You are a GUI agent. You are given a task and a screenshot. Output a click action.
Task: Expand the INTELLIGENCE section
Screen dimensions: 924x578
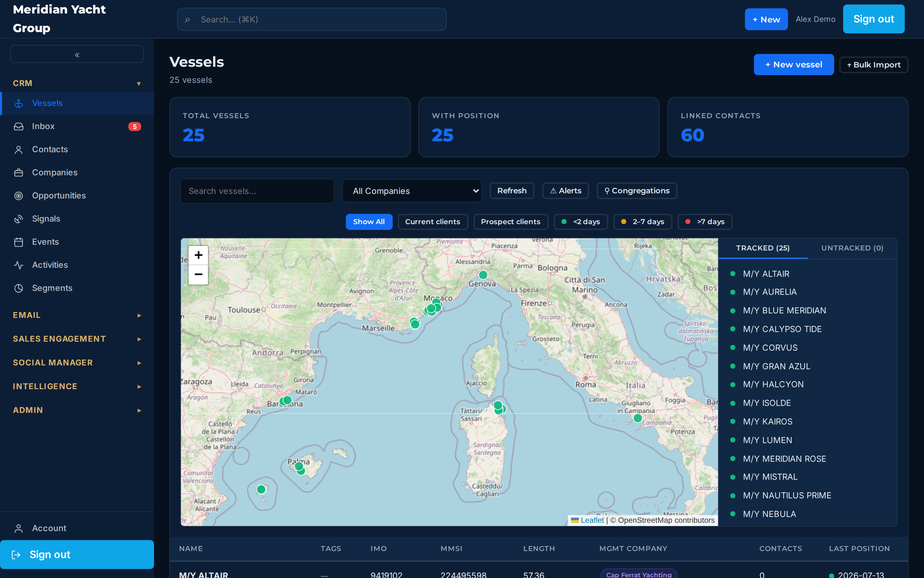point(77,387)
